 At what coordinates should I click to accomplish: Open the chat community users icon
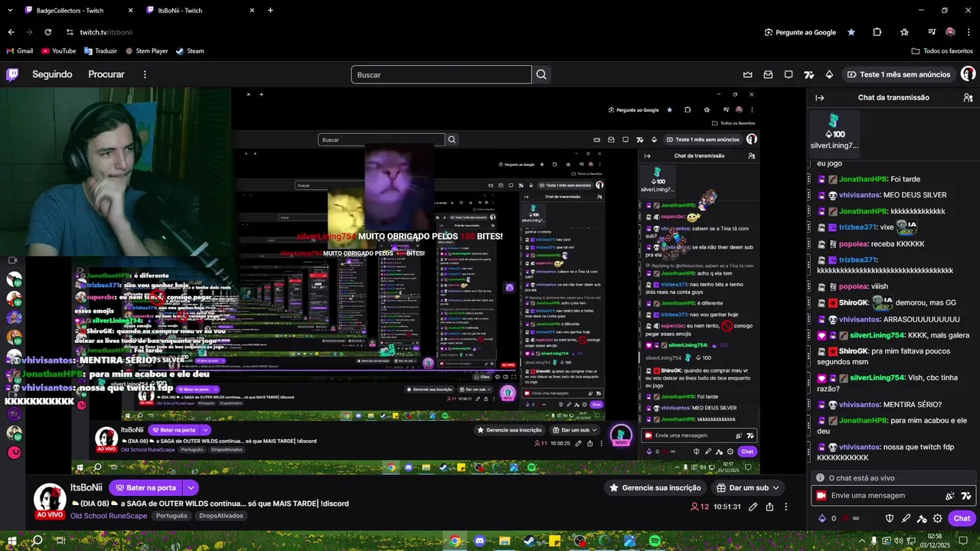tap(968, 98)
